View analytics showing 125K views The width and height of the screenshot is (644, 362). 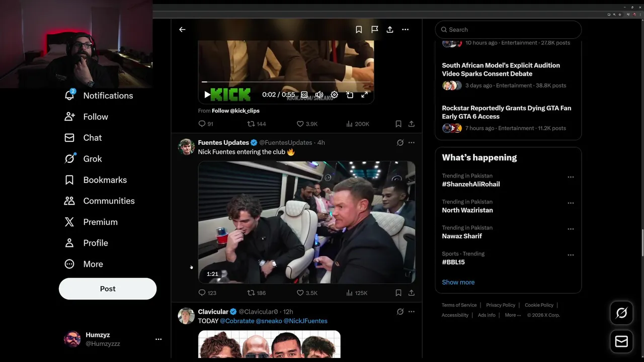pos(357,293)
